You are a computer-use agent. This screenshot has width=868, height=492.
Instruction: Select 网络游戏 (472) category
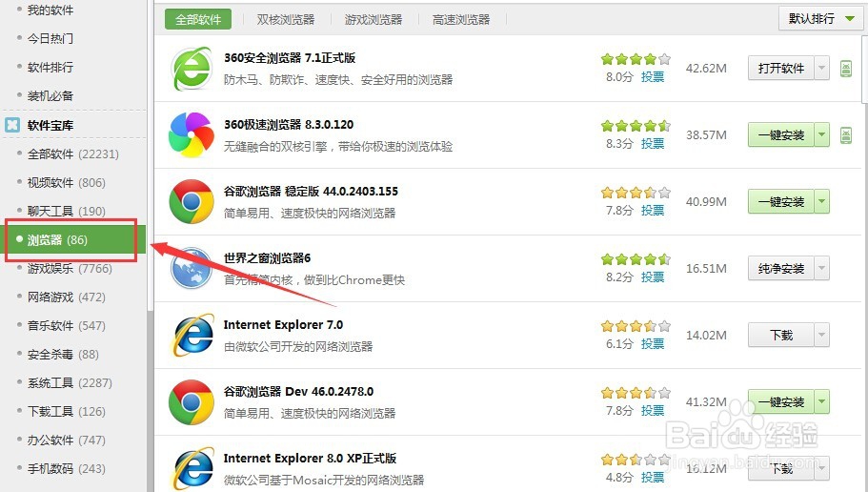[x=67, y=297]
